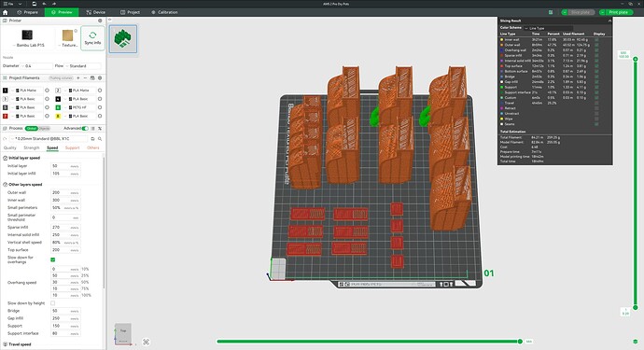Add a filament with the plus icon

78,78
